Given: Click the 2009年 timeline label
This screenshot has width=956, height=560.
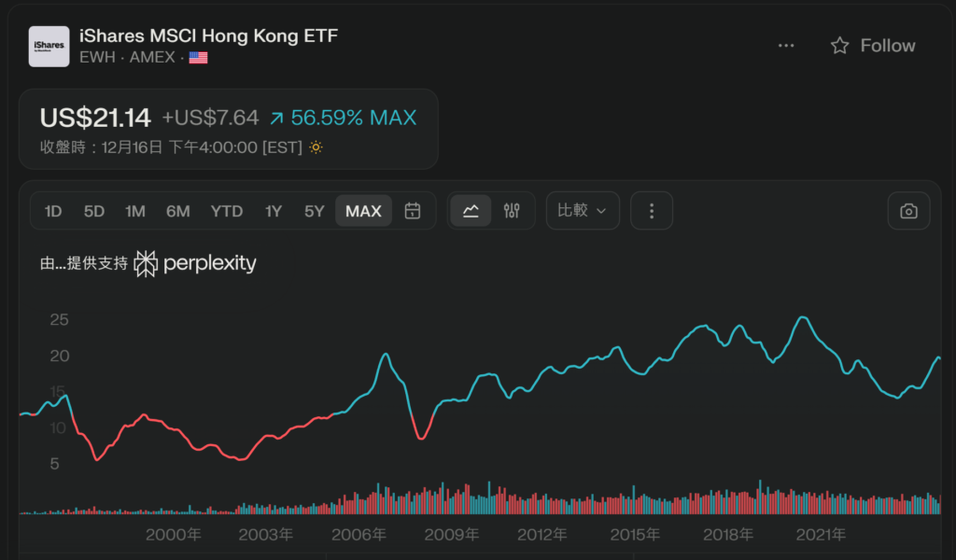Looking at the screenshot, I should (452, 535).
